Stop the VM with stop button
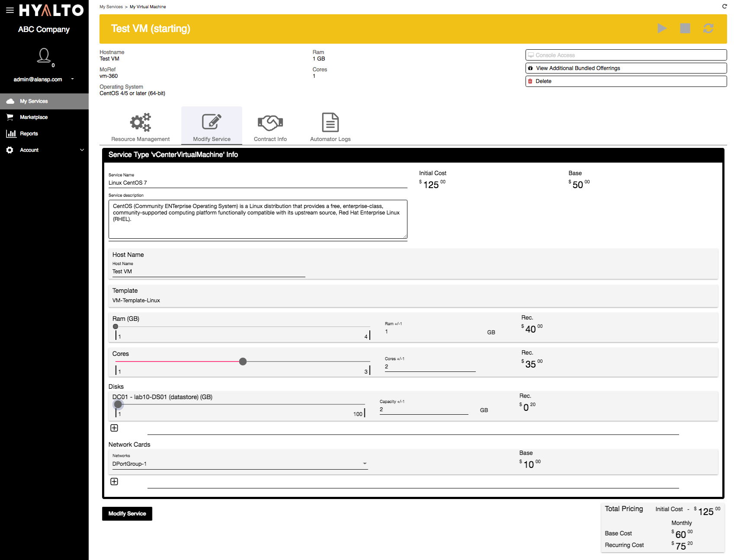The image size is (734, 560). coord(685,29)
